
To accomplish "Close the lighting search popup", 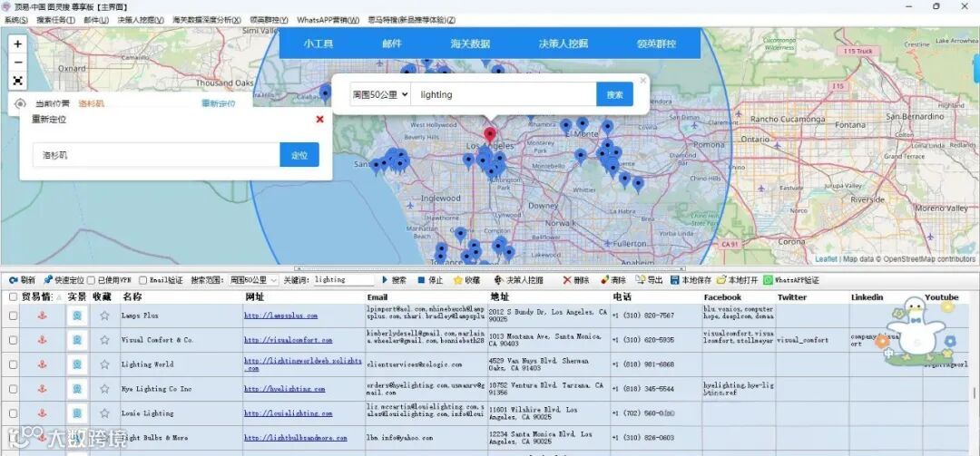I will [642, 80].
